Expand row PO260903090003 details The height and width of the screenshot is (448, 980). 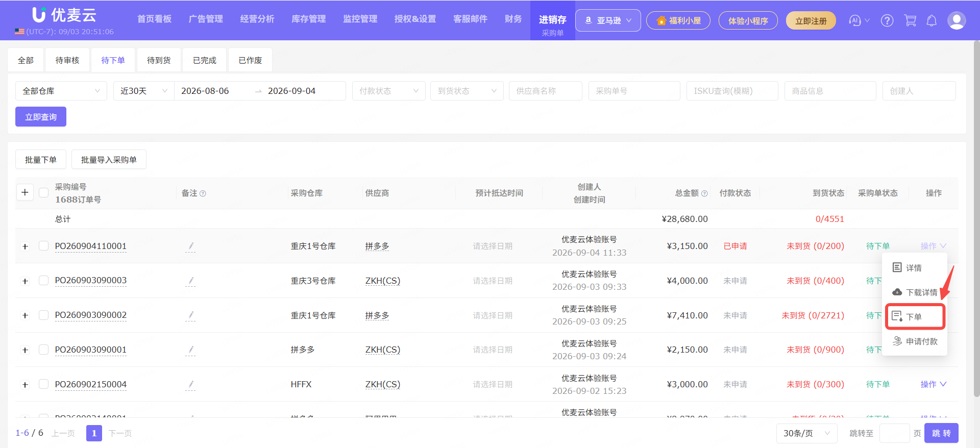[x=25, y=281]
